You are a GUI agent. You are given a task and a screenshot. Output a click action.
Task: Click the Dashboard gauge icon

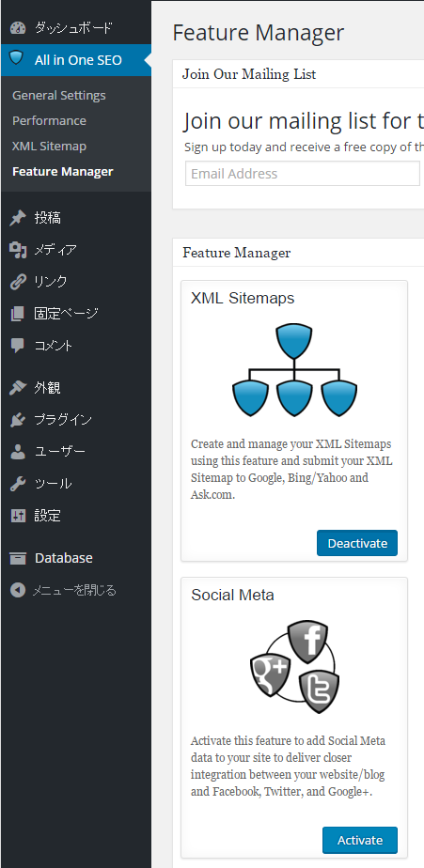[18, 27]
